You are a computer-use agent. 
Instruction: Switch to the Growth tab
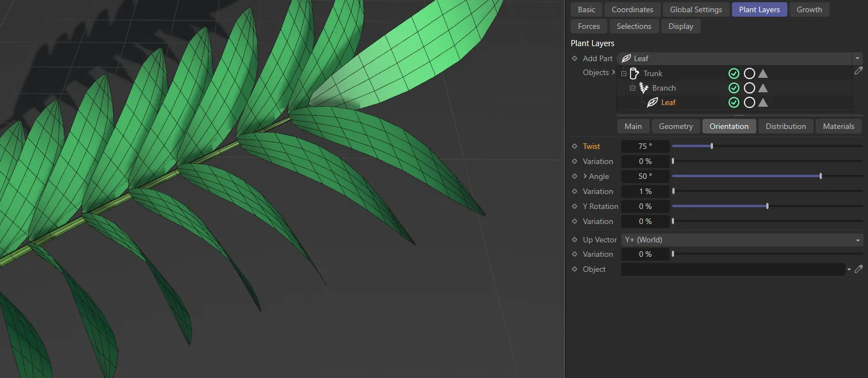(809, 9)
